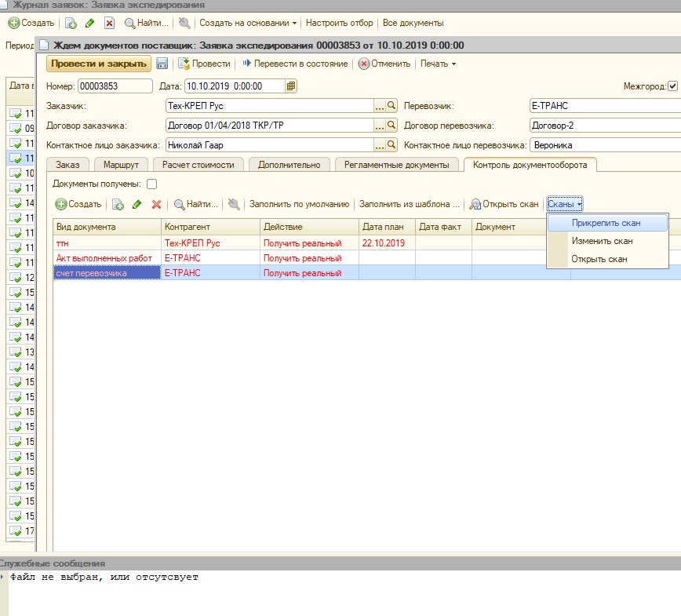Enable the Документы получены checkbox
The height and width of the screenshot is (616, 681).
coord(152,184)
